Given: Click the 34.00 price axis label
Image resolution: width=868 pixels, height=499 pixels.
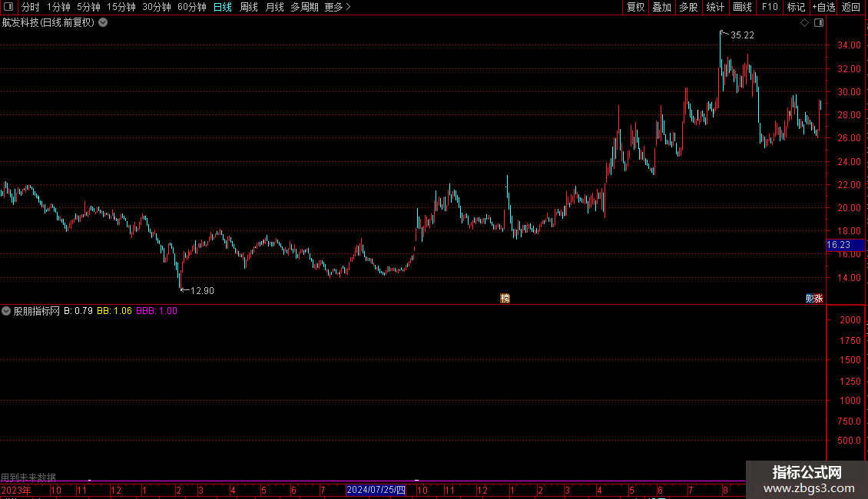Looking at the screenshot, I should tap(849, 45).
